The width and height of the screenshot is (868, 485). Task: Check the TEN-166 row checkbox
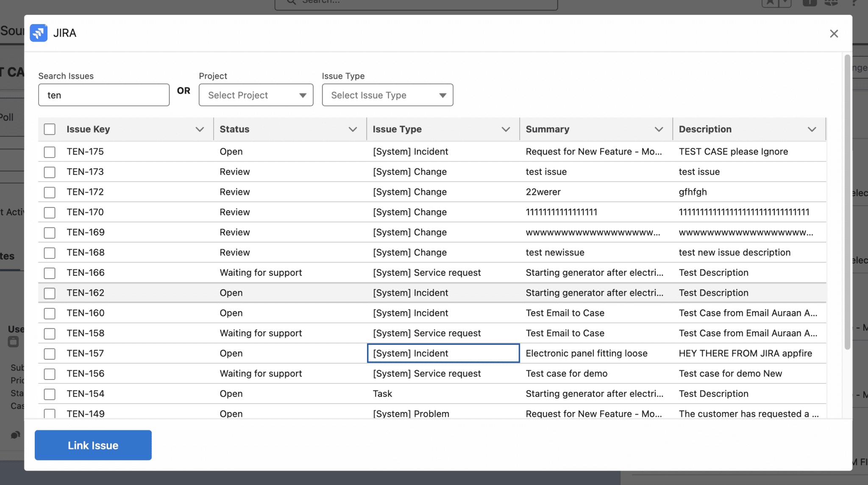point(49,273)
